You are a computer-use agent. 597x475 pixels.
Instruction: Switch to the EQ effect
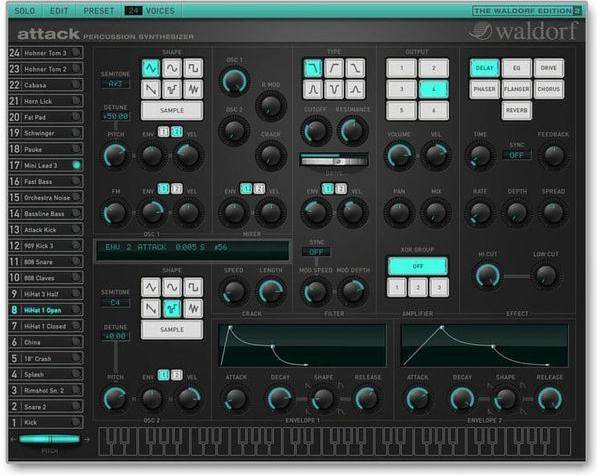tap(517, 68)
